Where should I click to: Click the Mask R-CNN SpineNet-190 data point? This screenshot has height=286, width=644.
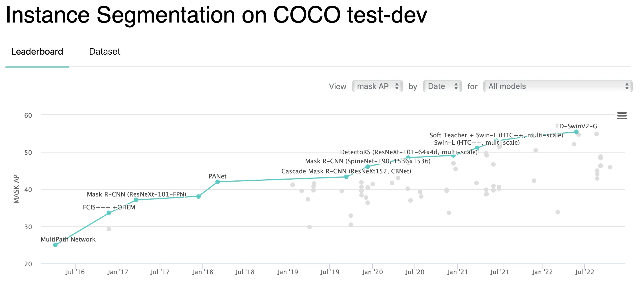tap(368, 167)
